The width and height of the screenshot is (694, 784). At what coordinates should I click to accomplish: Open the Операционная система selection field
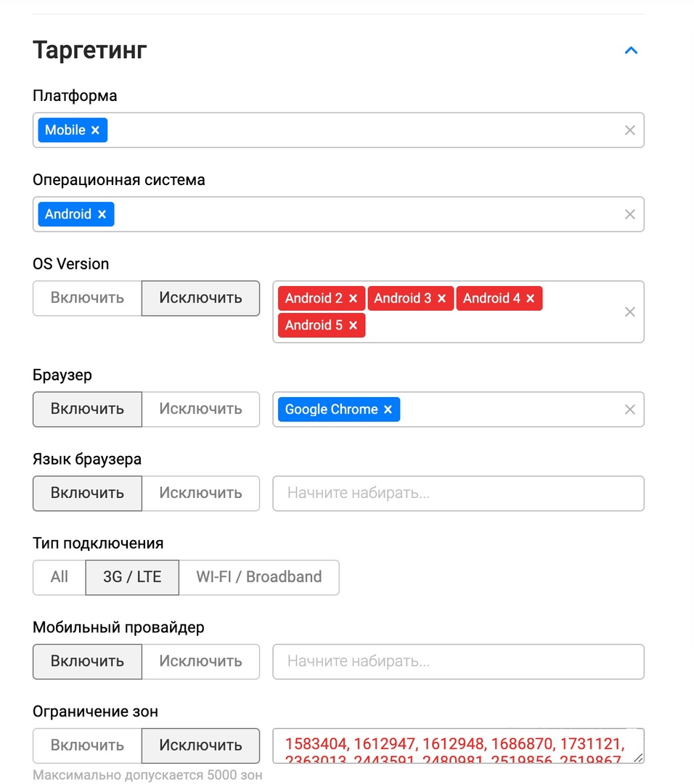point(338,214)
